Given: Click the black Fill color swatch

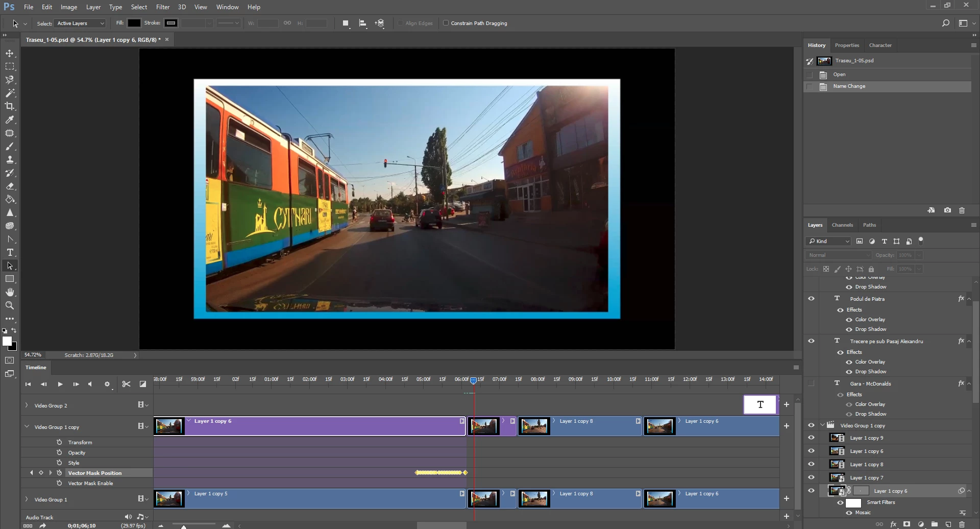Looking at the screenshot, I should click(x=134, y=23).
